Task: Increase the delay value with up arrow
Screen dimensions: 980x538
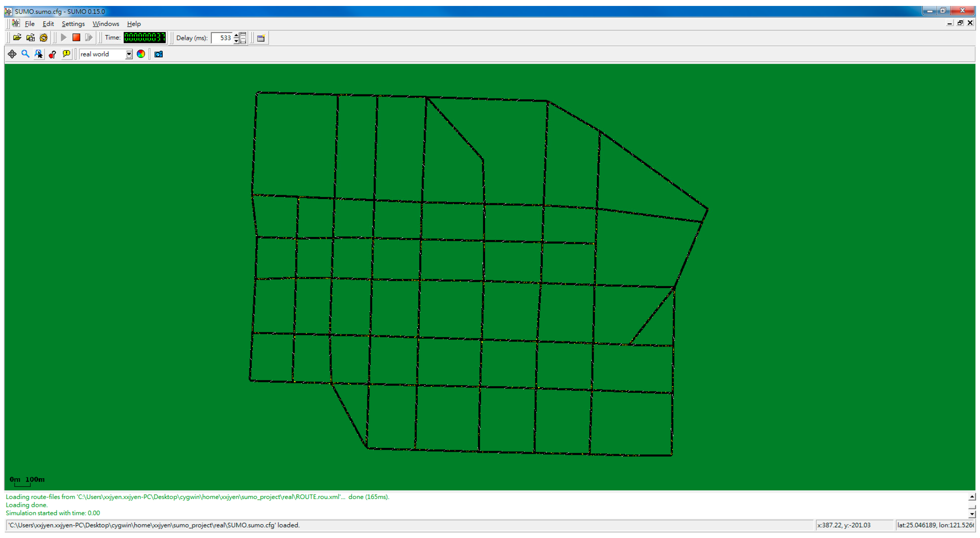Action: tap(236, 35)
